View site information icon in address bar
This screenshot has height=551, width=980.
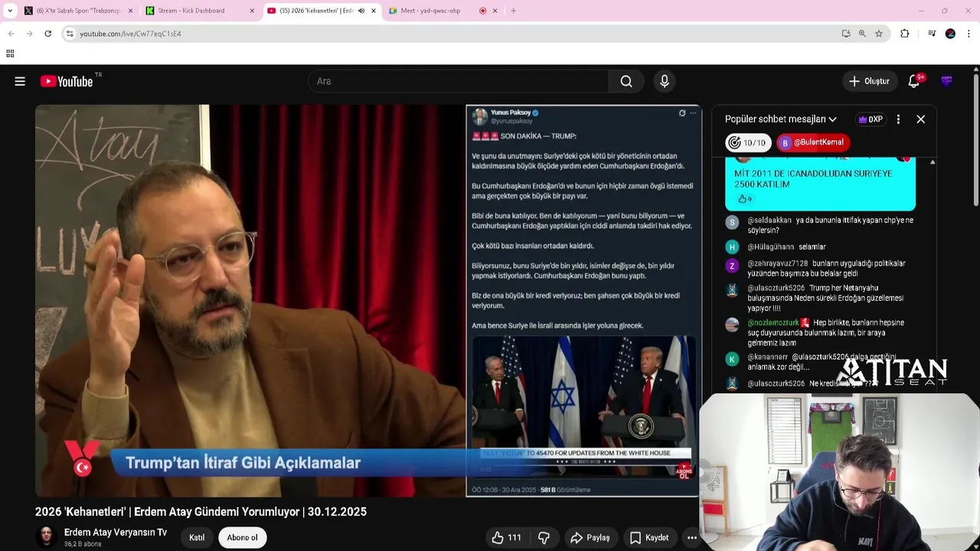[70, 34]
